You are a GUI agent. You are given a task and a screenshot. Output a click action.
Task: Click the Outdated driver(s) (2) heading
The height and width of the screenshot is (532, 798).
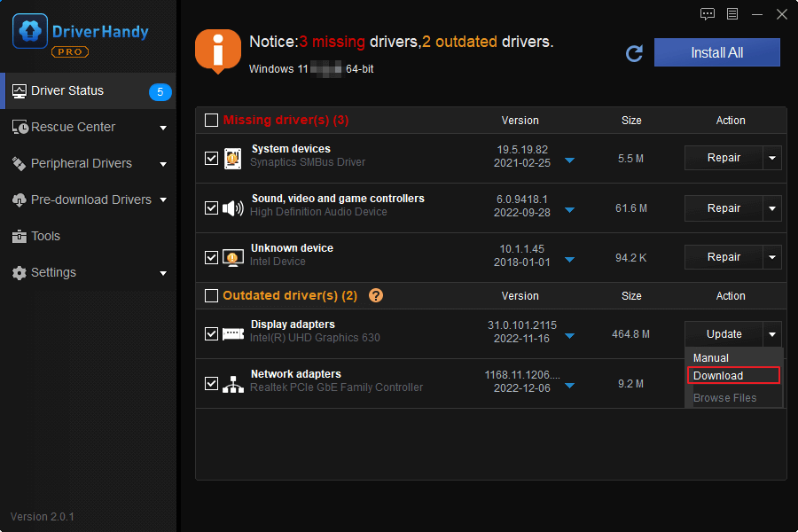click(290, 296)
